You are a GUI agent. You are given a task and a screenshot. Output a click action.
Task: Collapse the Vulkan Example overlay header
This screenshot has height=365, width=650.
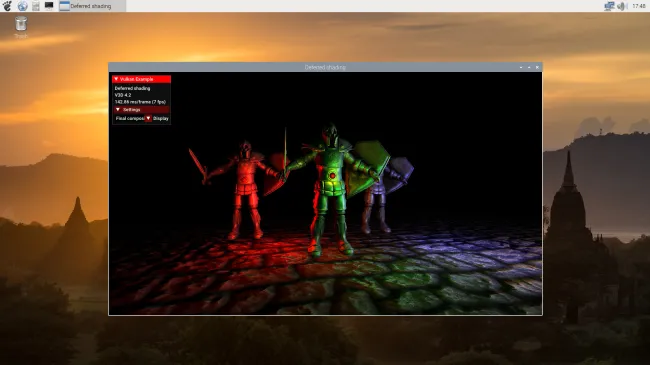point(141,79)
